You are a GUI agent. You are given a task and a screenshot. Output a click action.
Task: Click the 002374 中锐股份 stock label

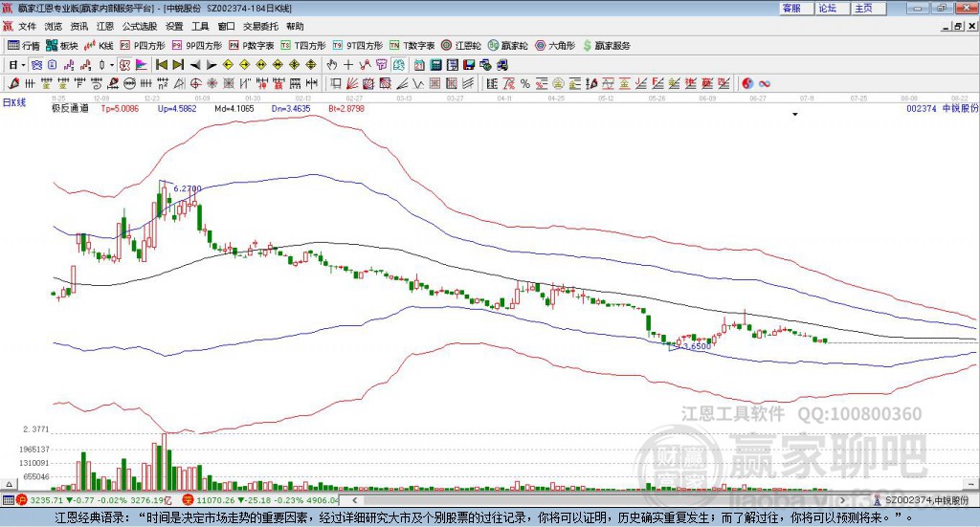942,109
